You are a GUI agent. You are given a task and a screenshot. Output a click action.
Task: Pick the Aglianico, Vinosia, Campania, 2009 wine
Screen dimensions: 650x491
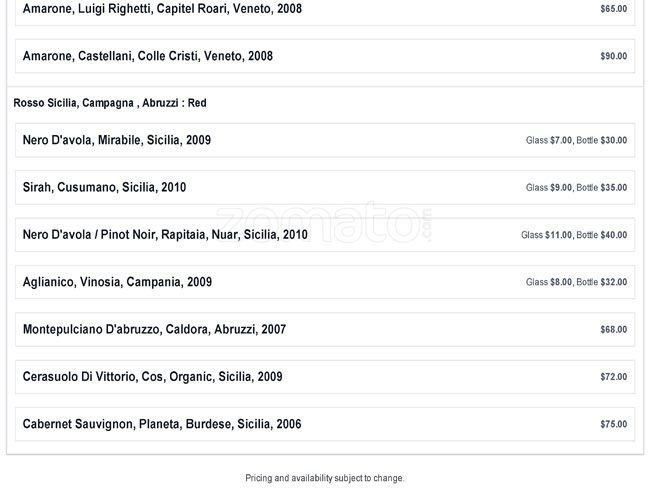point(117,282)
